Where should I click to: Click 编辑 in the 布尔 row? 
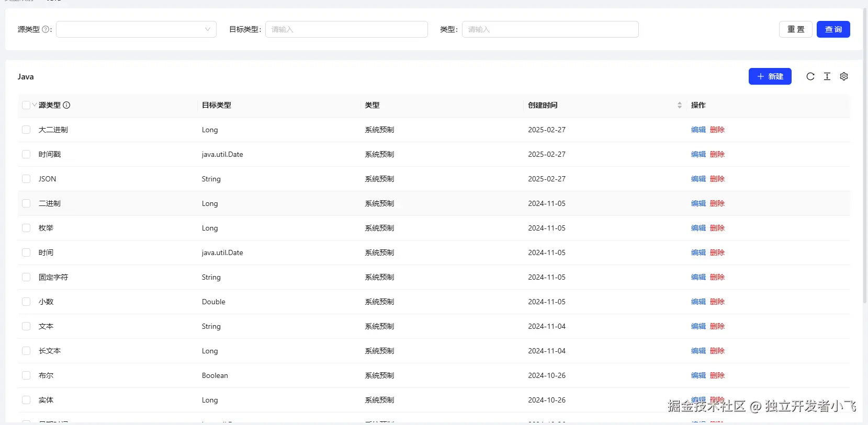[x=698, y=375]
